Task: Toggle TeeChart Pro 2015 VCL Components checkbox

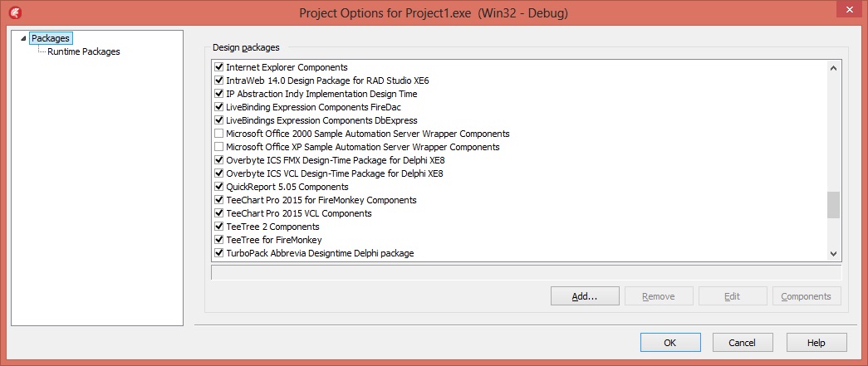Action: [x=218, y=213]
